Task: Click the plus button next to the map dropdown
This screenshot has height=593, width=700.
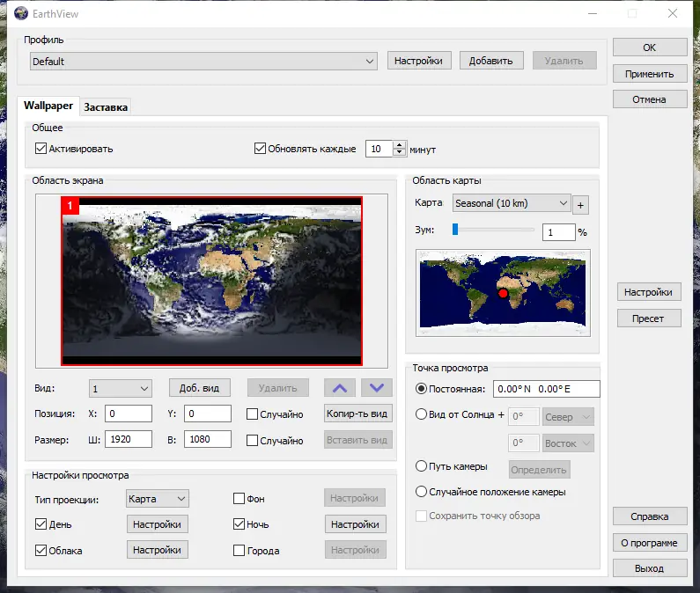Action: (x=580, y=205)
